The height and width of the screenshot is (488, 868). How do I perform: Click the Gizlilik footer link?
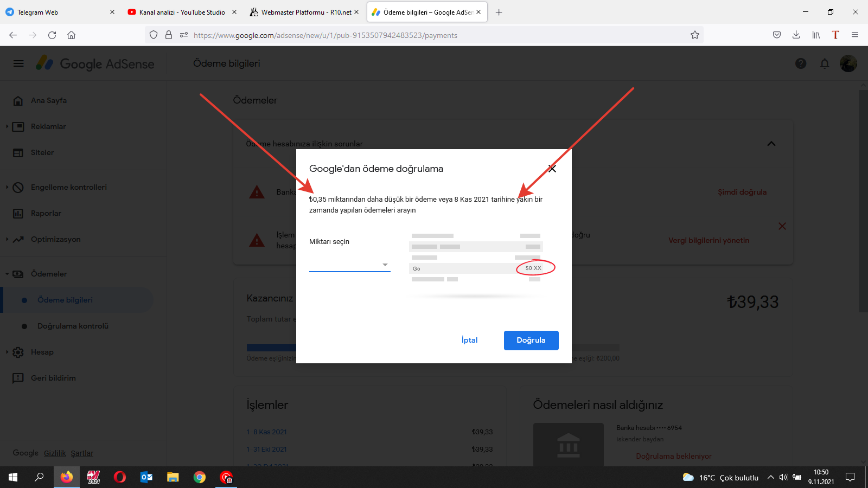coord(55,454)
